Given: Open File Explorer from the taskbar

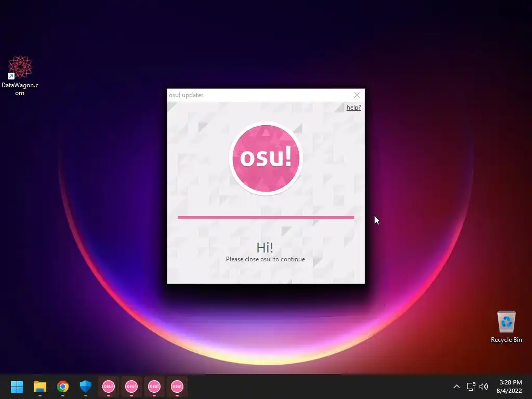Looking at the screenshot, I should click(39, 387).
